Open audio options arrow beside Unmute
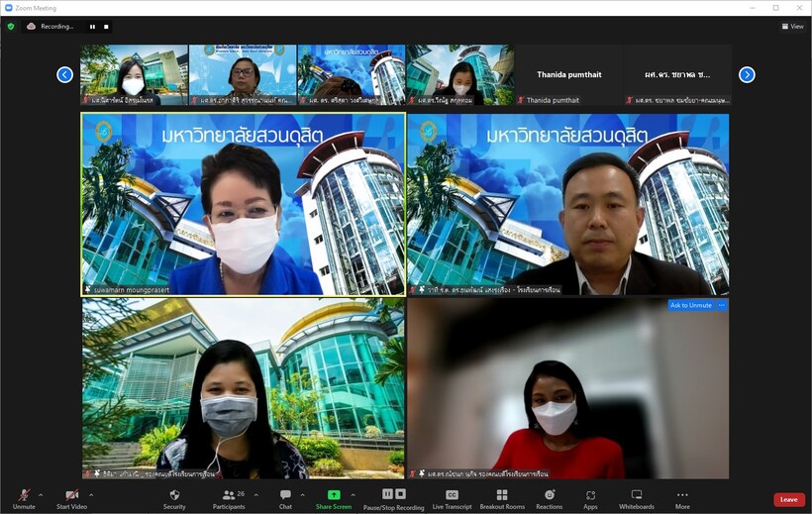The width and height of the screenshot is (812, 514). (41, 495)
